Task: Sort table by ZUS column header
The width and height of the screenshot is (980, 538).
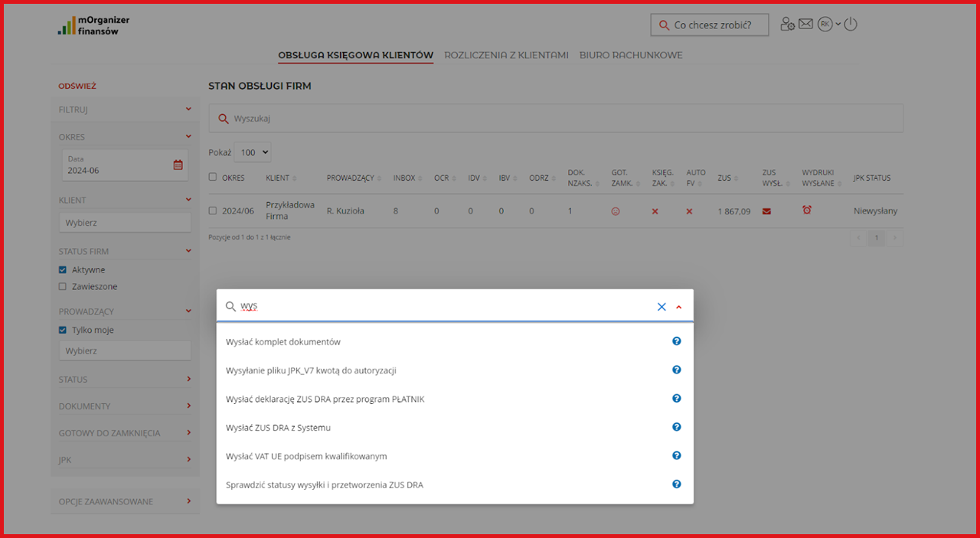Action: [727, 178]
